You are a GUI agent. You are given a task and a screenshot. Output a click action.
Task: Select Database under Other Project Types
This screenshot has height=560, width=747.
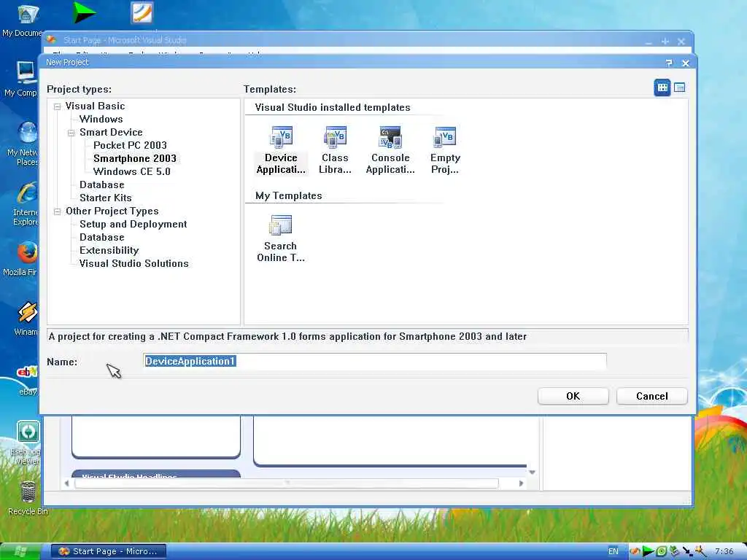102,237
